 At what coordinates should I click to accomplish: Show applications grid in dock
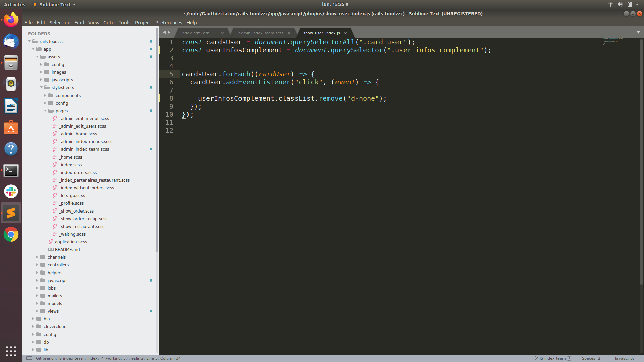click(x=11, y=351)
